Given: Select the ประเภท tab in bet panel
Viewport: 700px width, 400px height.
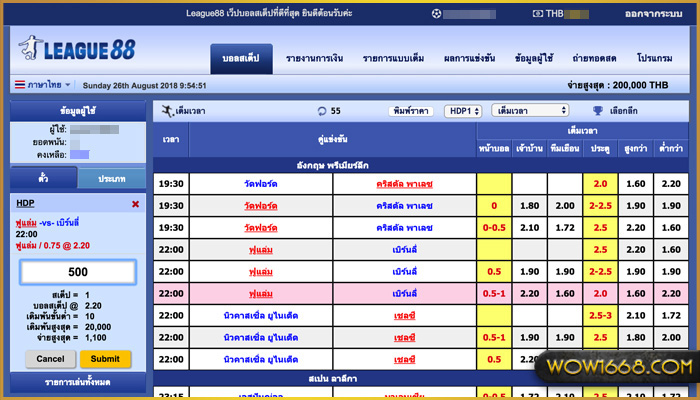Looking at the screenshot, I should [111, 178].
